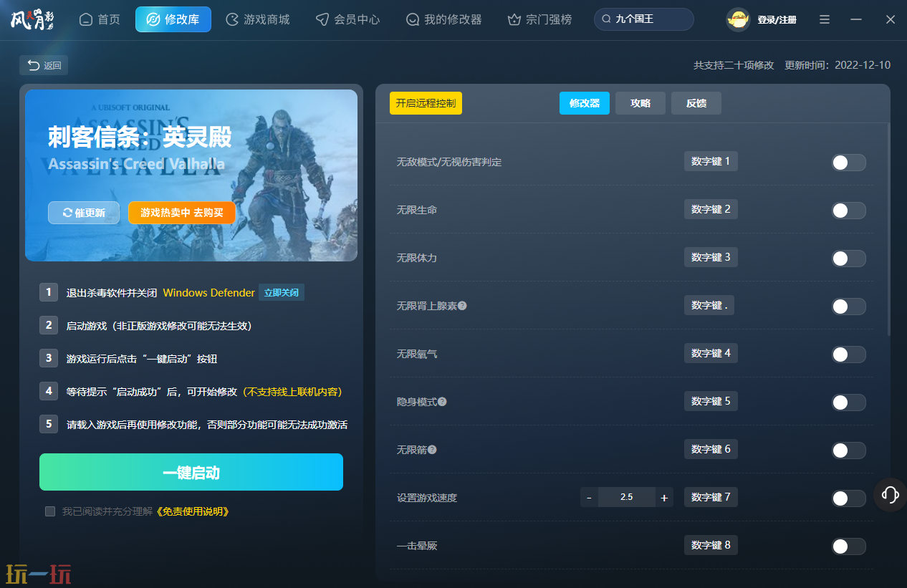This screenshot has width=907, height=588.
Task: Click the help icon beside 无限箭
Action: click(432, 450)
